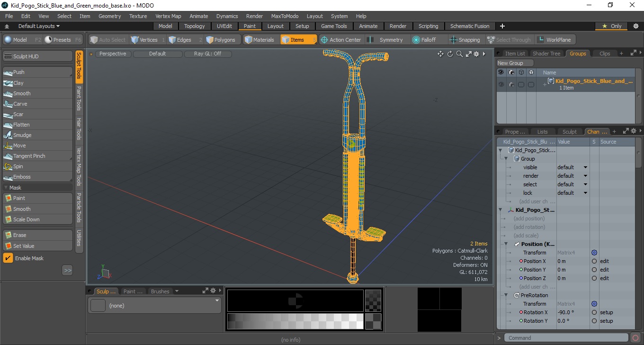This screenshot has width=644, height=345.
Task: Choose the Spin tool
Action: point(38,166)
